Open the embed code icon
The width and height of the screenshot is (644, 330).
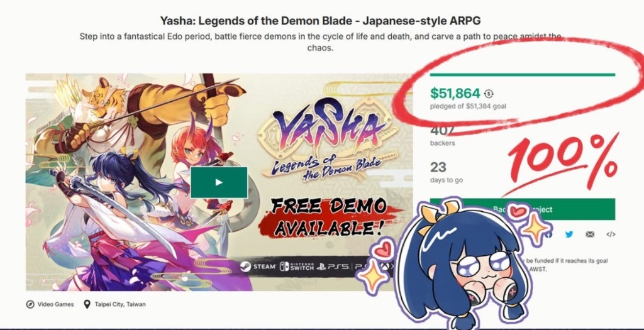tap(611, 234)
